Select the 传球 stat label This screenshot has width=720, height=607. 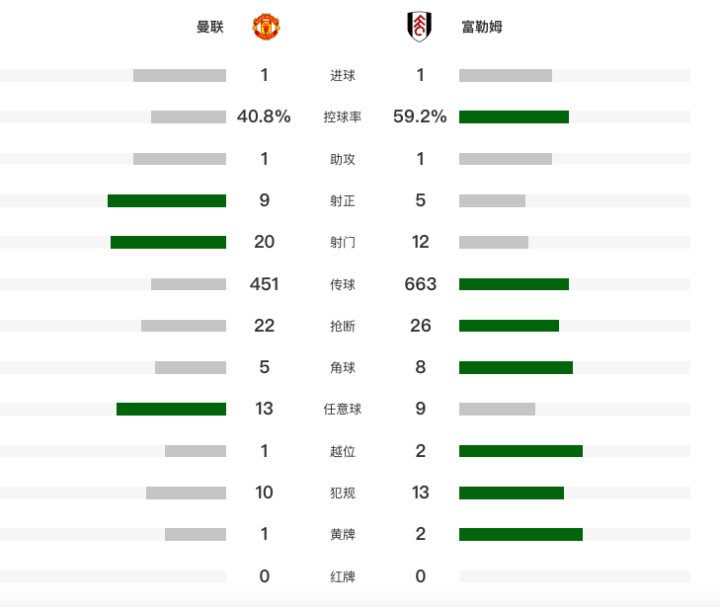click(x=343, y=284)
